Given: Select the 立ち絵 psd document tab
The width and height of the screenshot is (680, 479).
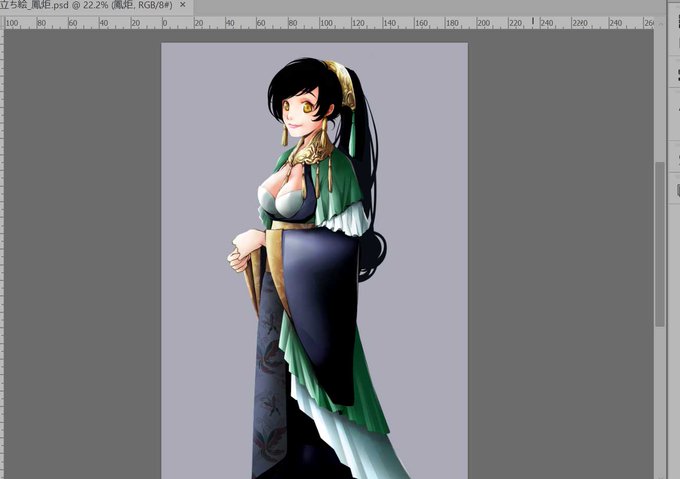Looking at the screenshot, I should (95, 6).
